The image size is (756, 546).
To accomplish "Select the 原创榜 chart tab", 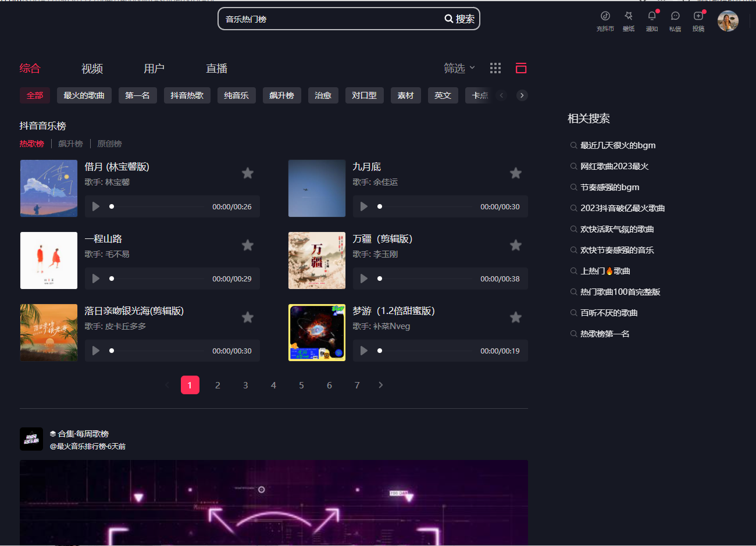I will click(109, 144).
